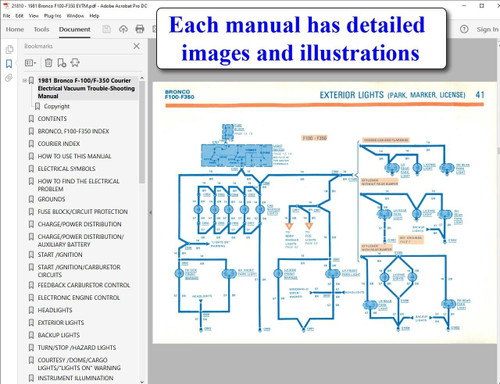Toggle the Bookmarks panel icon

click(x=9, y=64)
